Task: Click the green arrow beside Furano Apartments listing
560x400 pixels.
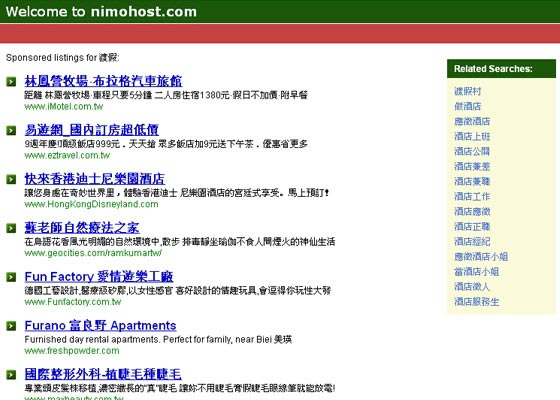Action: [11, 326]
